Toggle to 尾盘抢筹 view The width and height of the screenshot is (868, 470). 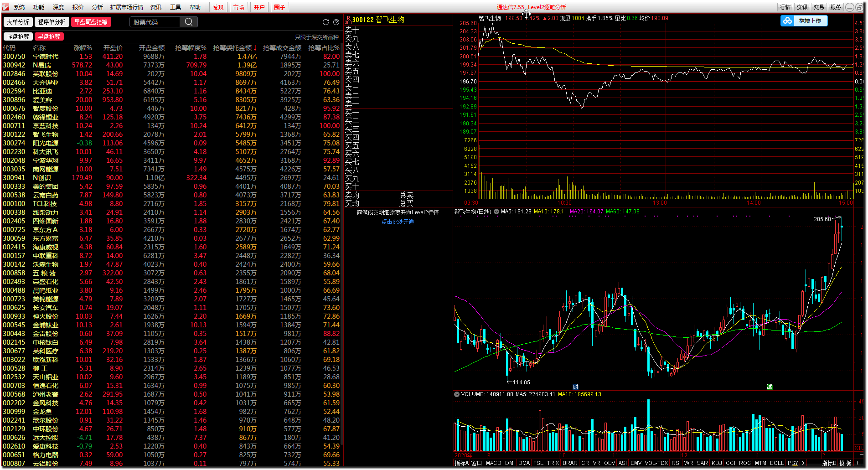[x=18, y=36]
